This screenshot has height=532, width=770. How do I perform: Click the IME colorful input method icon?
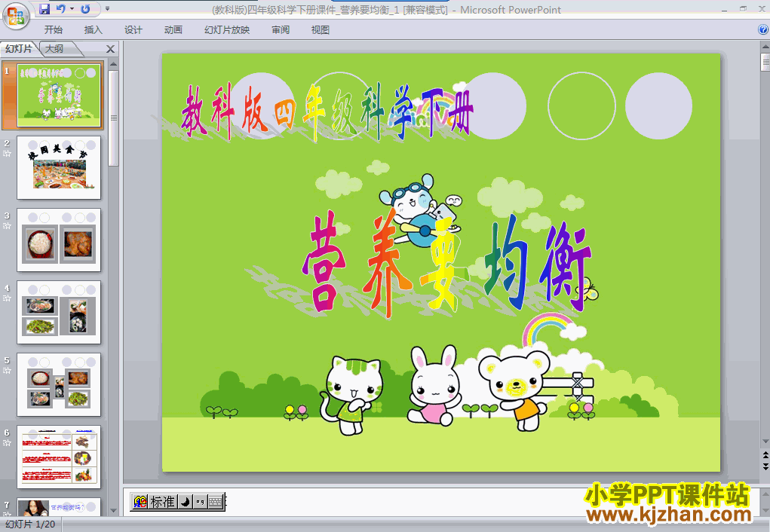pyautogui.click(x=140, y=502)
